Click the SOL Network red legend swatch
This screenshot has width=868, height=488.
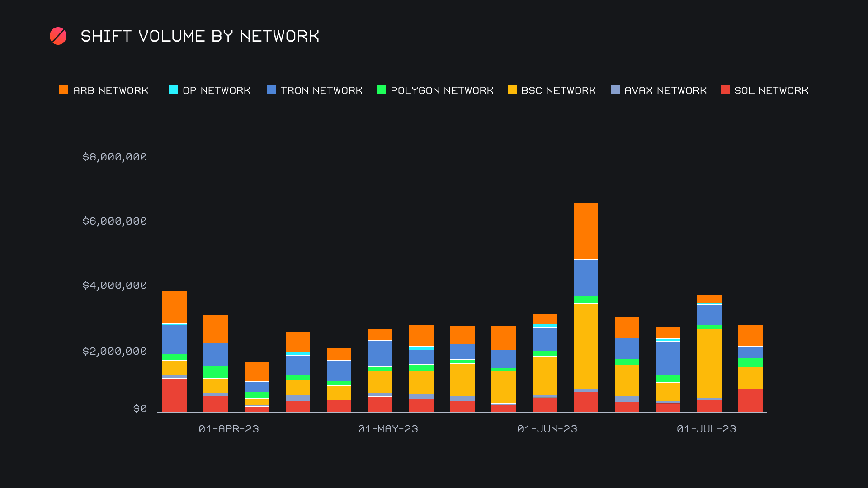pos(725,90)
